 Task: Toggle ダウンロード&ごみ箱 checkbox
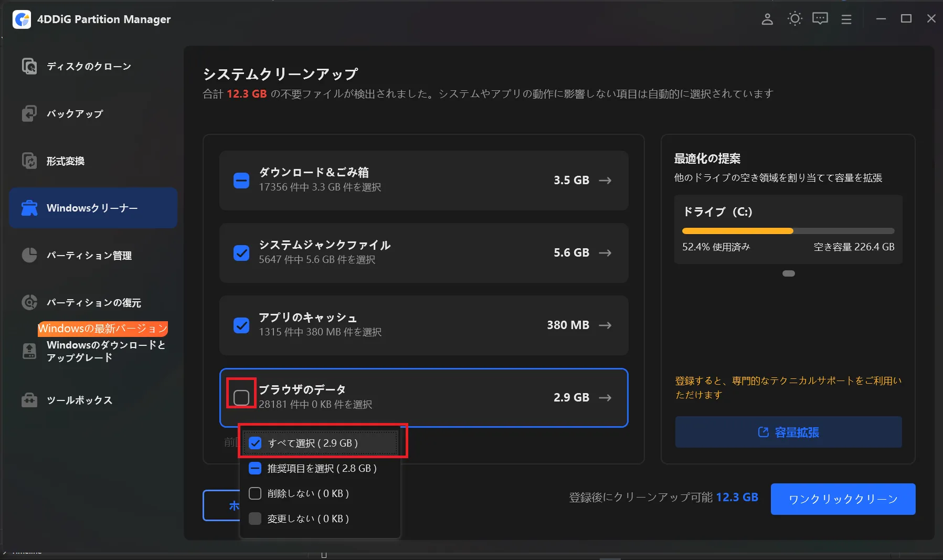241,181
